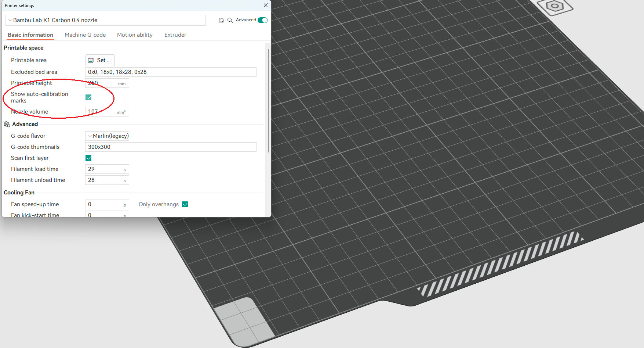Switch to the Machine G-code tab
This screenshot has height=348, width=644.
click(x=85, y=35)
